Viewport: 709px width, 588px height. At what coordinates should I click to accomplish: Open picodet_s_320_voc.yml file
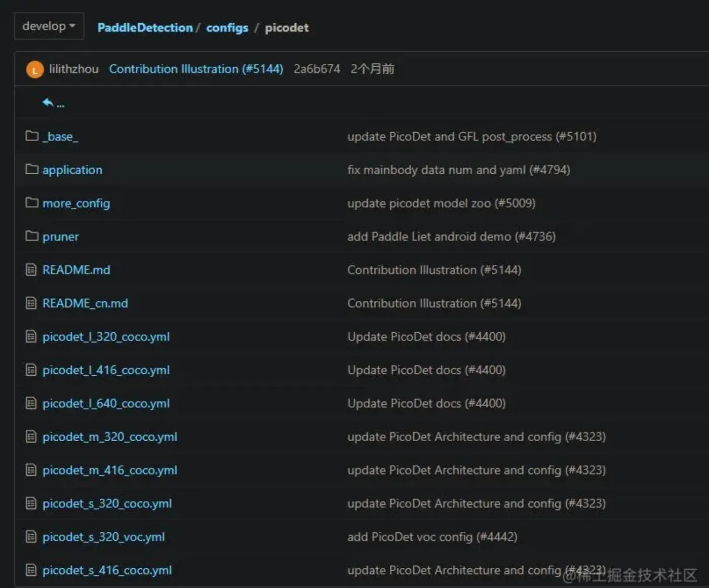pyautogui.click(x=104, y=537)
